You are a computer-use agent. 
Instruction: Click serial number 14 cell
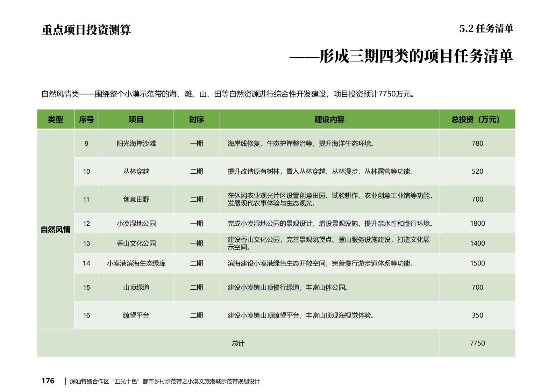coord(86,263)
